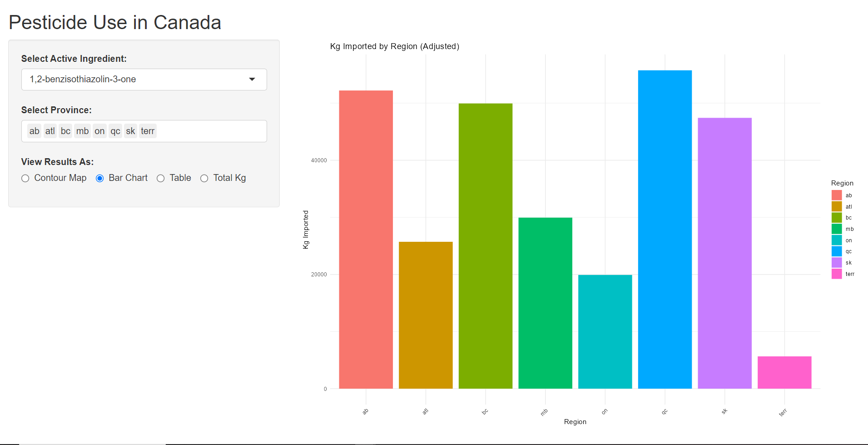Click the 'mb' province tag
868x445 pixels.
(x=83, y=131)
